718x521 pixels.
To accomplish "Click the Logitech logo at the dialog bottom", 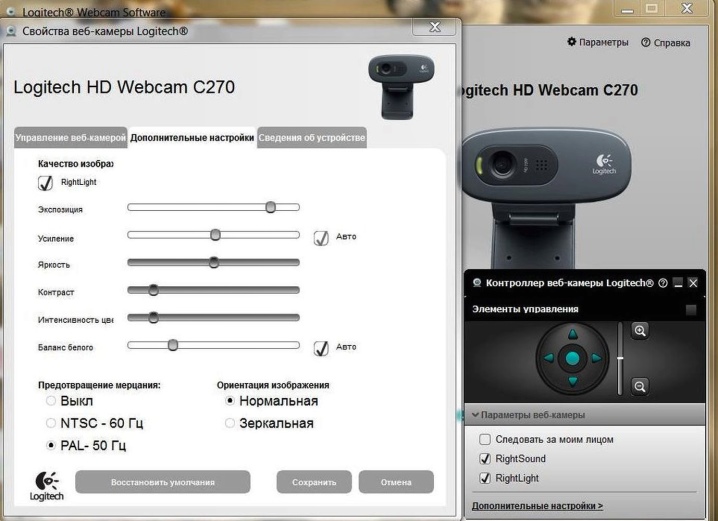I will (46, 486).
